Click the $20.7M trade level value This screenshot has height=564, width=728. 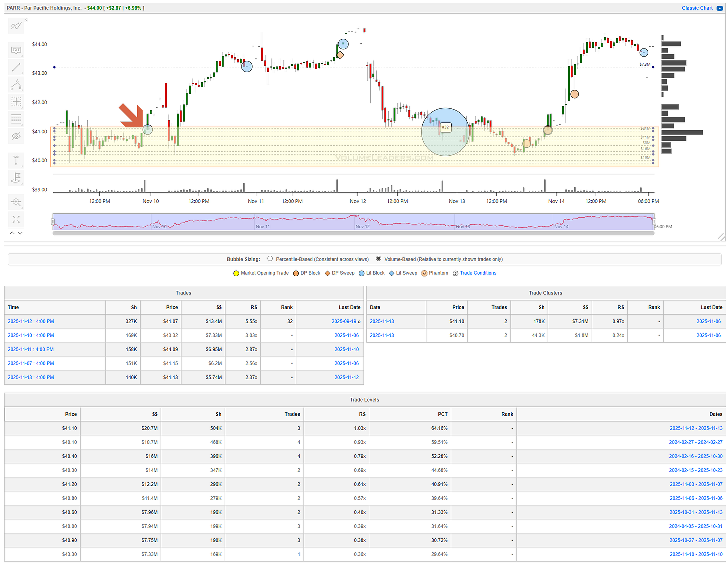[149, 428]
